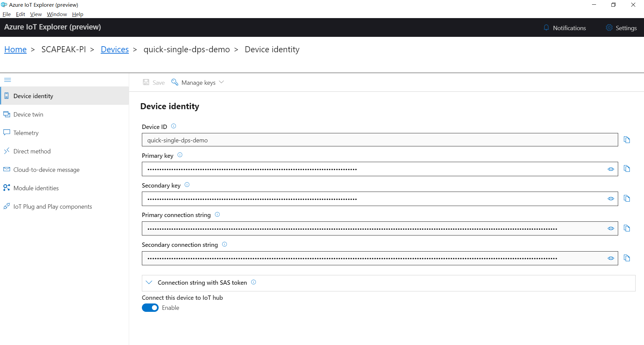Collapse the navigation hamburger menu
644x345 pixels.
coord(7,80)
